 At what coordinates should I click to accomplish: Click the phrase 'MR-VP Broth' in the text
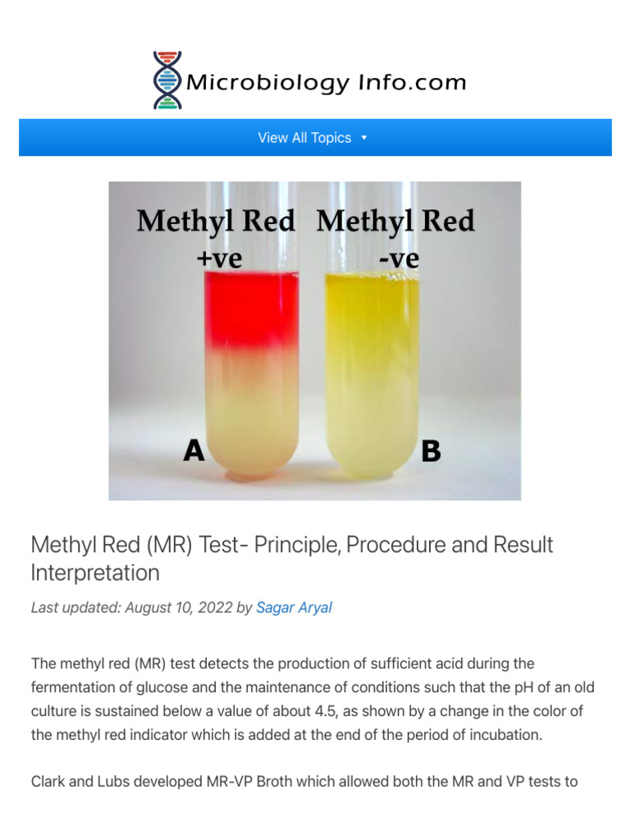[242, 781]
